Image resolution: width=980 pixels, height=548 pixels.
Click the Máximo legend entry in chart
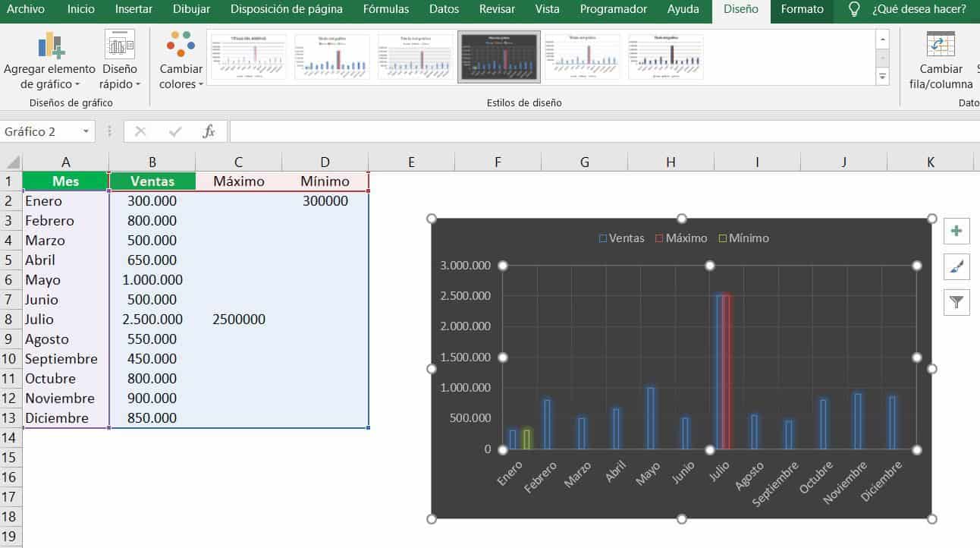point(680,238)
